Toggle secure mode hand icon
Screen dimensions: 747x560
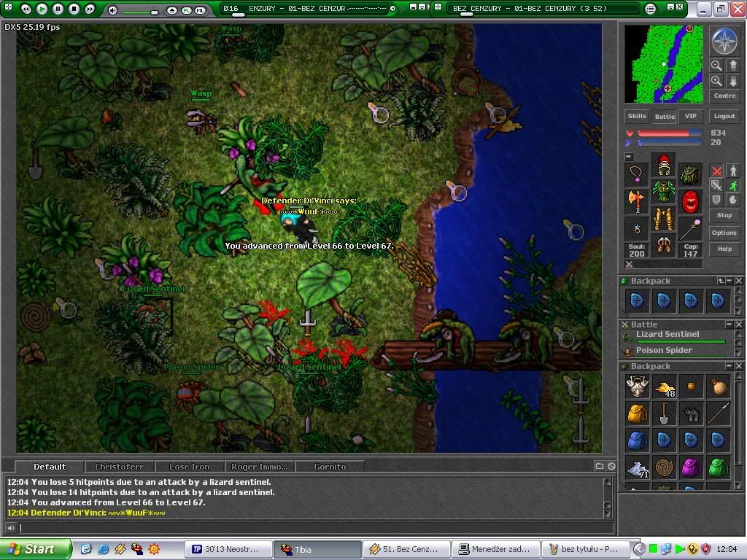(733, 200)
